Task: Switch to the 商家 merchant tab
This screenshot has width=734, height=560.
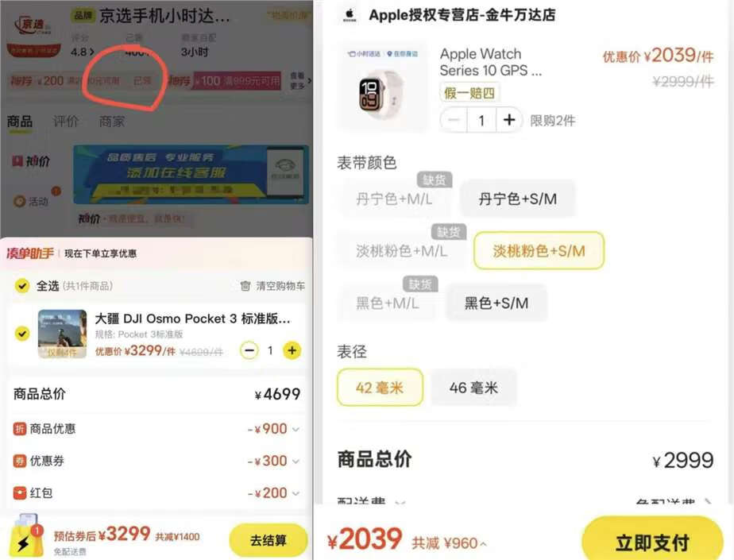Action: (x=111, y=122)
